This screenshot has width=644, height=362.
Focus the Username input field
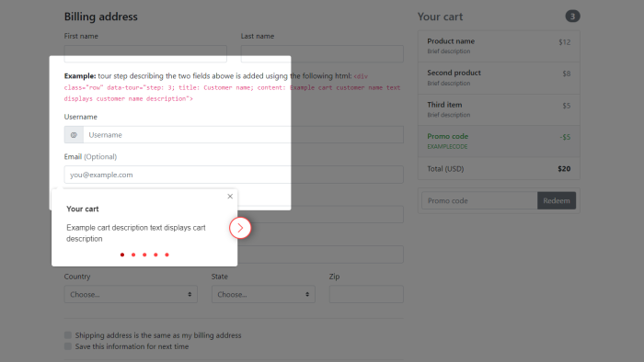pos(243,135)
